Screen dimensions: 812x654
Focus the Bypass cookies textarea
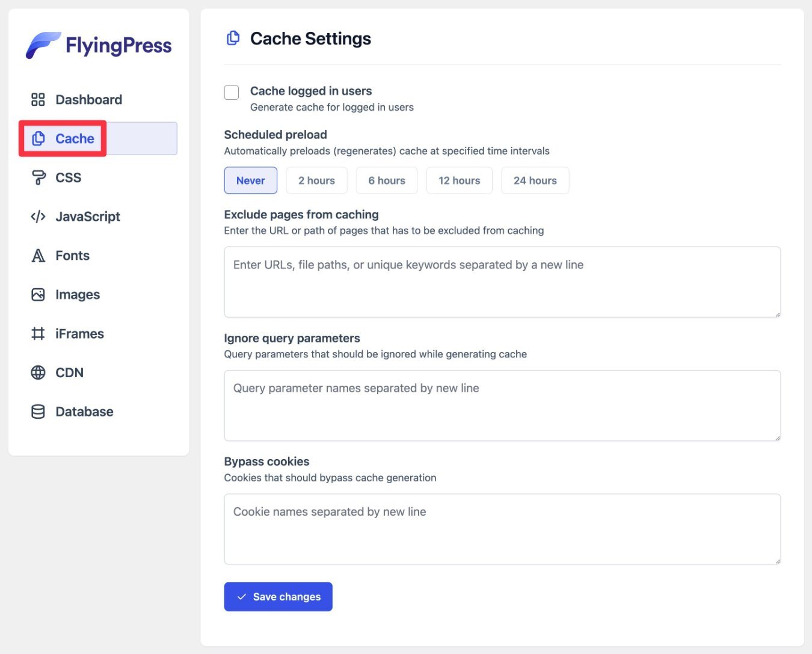click(x=502, y=529)
